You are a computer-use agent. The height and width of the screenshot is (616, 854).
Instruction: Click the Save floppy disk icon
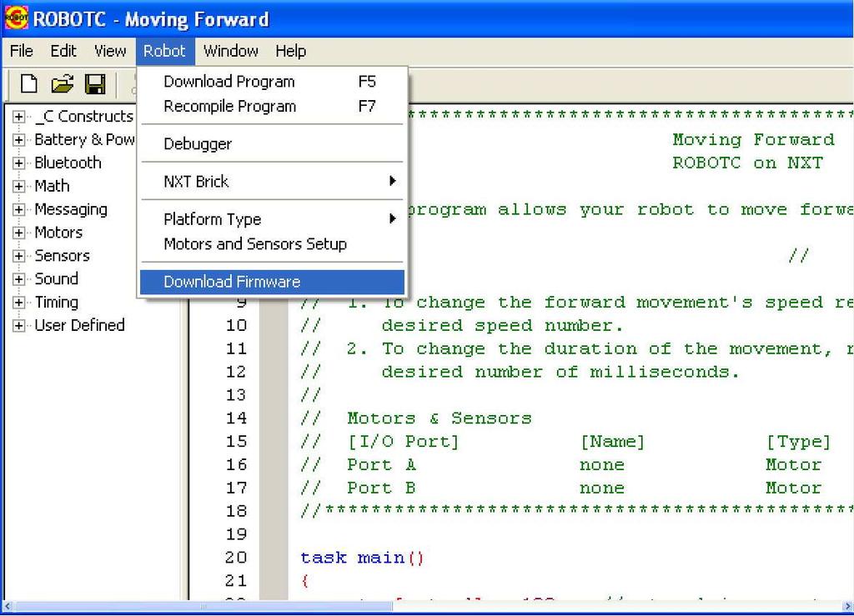click(x=95, y=84)
